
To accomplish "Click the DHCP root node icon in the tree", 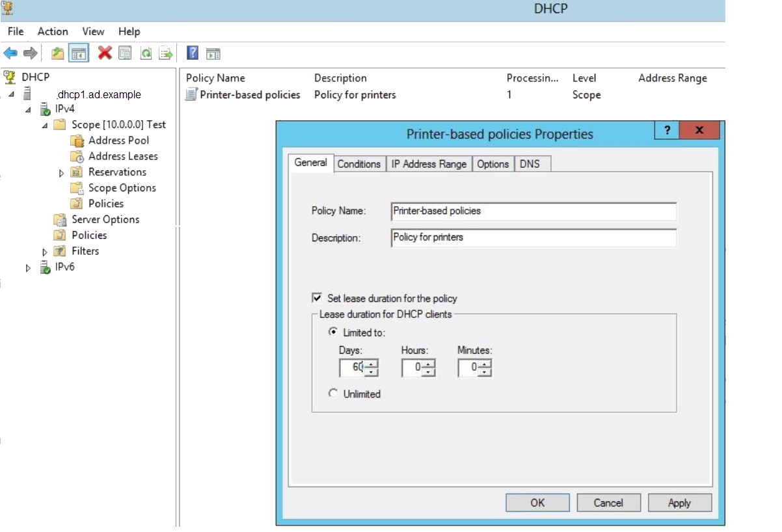I will click(10, 77).
